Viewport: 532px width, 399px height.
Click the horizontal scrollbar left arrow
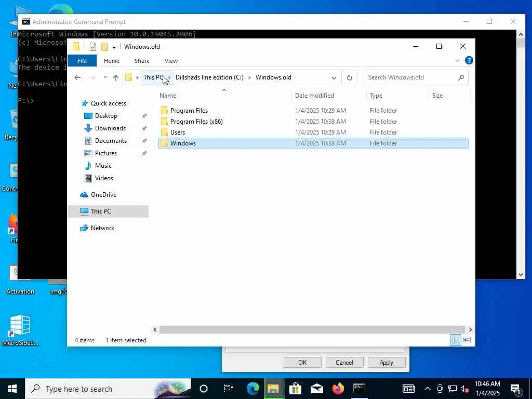155,329
